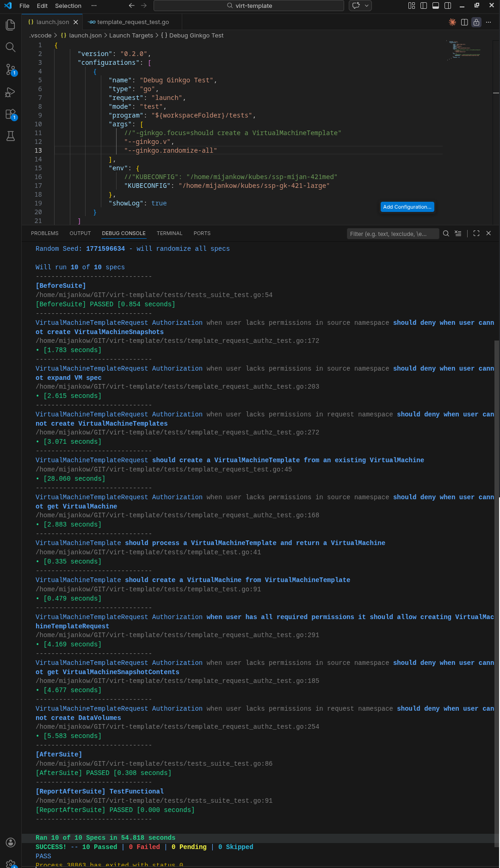Open the Testing flask view

pyautogui.click(x=10, y=136)
